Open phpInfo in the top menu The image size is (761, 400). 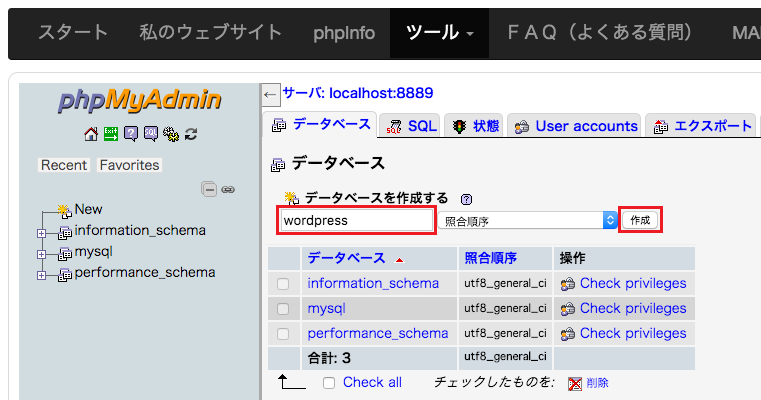tap(344, 33)
